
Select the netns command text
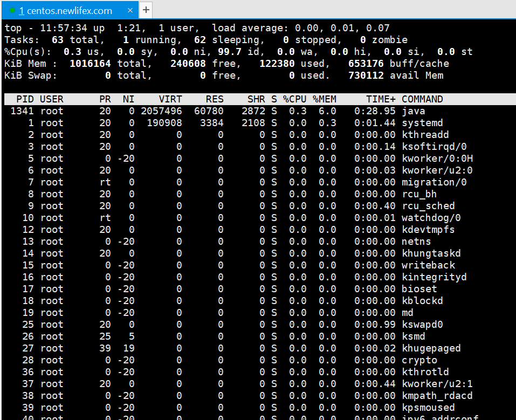pos(416,241)
